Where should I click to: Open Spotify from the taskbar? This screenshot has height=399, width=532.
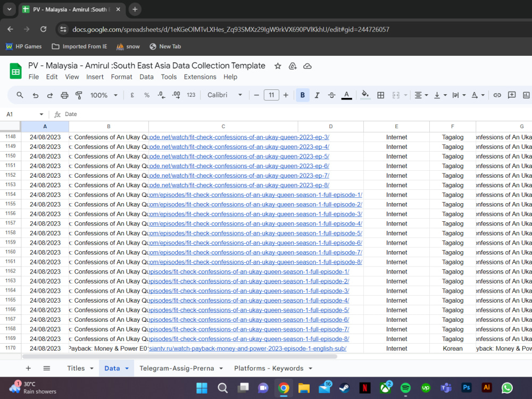point(405,388)
